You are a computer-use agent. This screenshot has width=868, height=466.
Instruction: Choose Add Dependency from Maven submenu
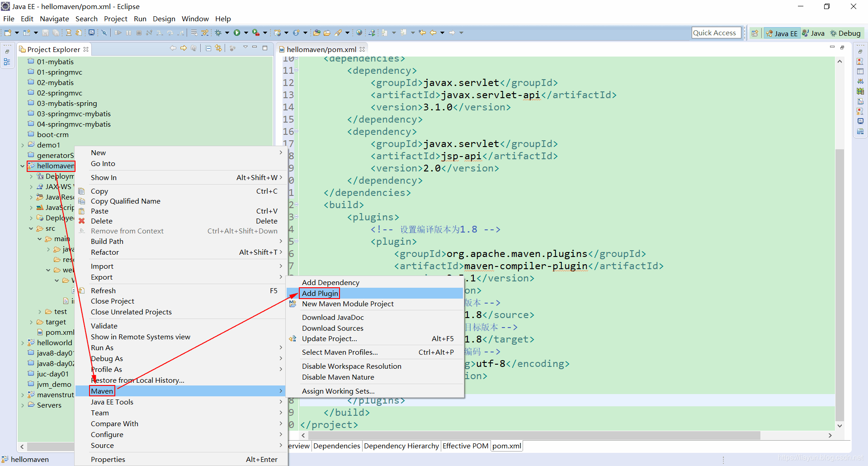374,282
